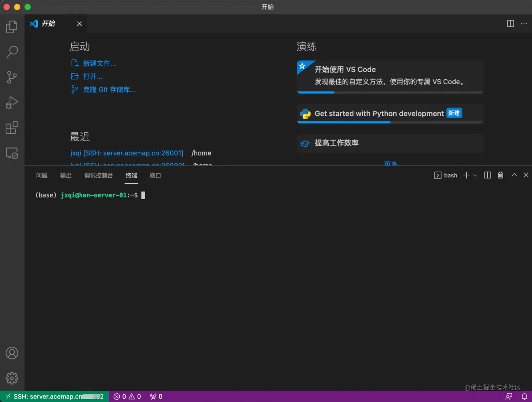Open notifications bell in status bar

tap(524, 396)
